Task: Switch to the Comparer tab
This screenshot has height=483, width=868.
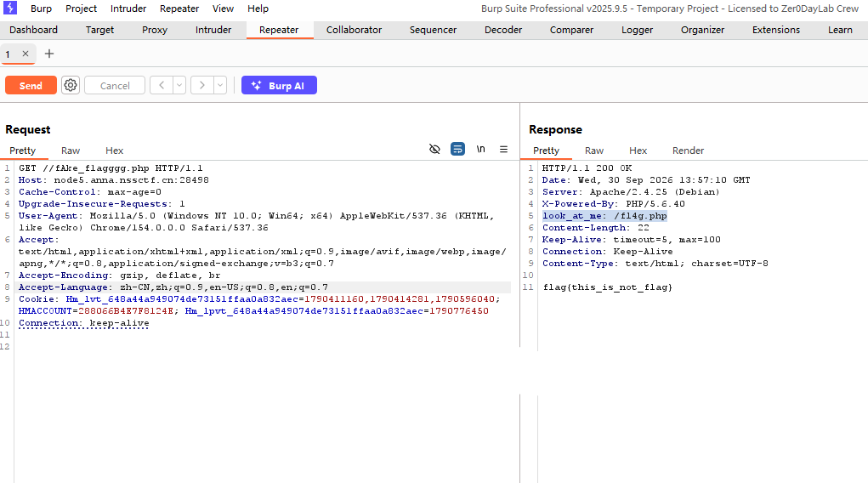Action: coord(571,30)
